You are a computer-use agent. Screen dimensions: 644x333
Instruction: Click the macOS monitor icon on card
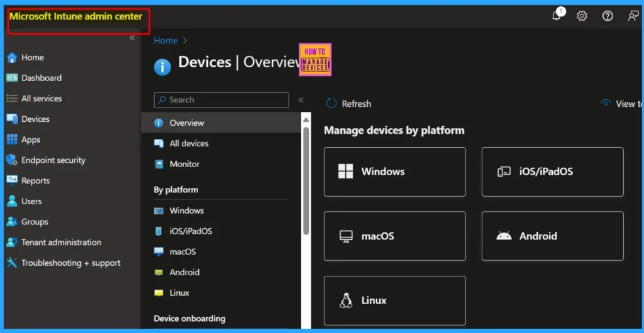pos(346,237)
